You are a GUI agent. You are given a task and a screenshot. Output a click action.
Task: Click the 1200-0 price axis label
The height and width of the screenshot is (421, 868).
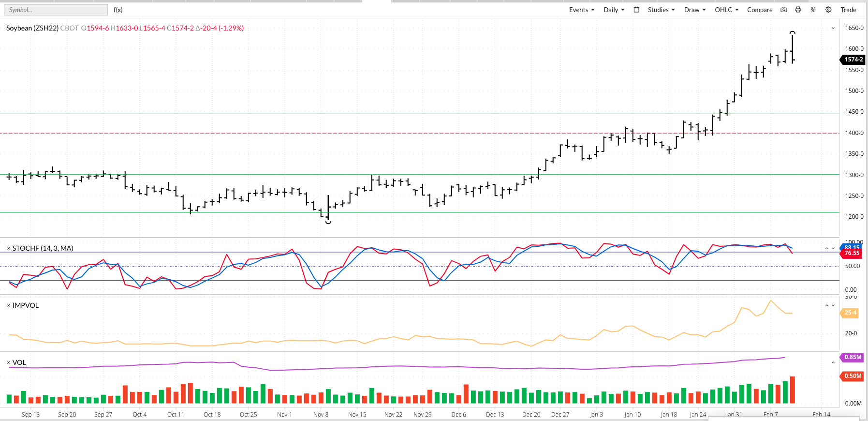854,217
